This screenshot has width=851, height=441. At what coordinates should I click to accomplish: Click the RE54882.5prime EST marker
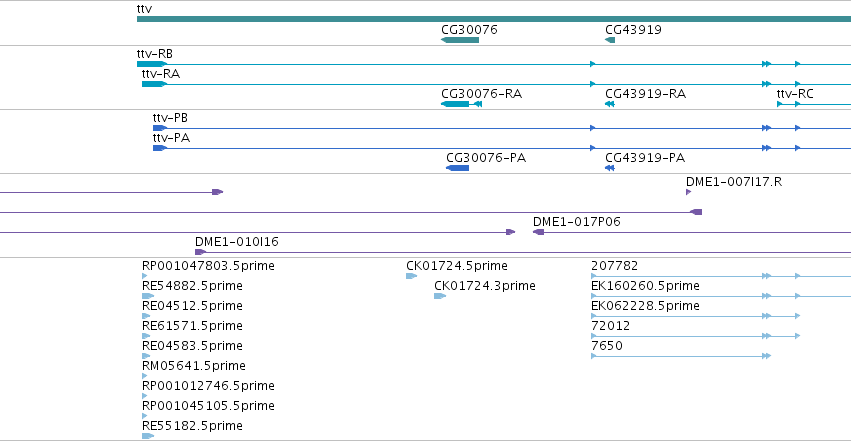[148, 296]
